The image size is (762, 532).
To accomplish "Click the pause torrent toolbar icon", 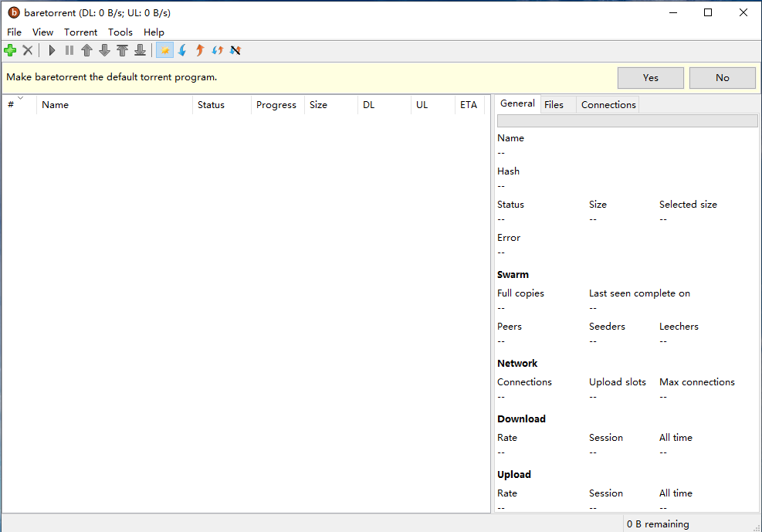I will click(69, 50).
